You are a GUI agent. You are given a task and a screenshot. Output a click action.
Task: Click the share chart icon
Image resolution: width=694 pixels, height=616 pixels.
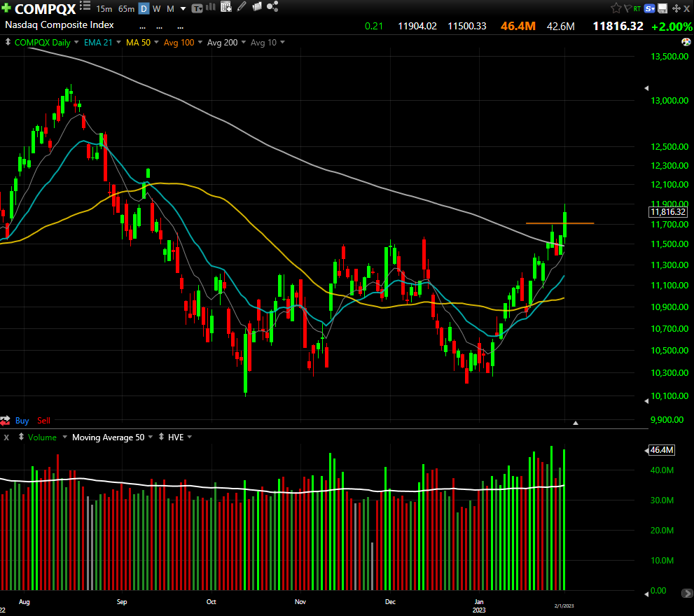pos(272,6)
